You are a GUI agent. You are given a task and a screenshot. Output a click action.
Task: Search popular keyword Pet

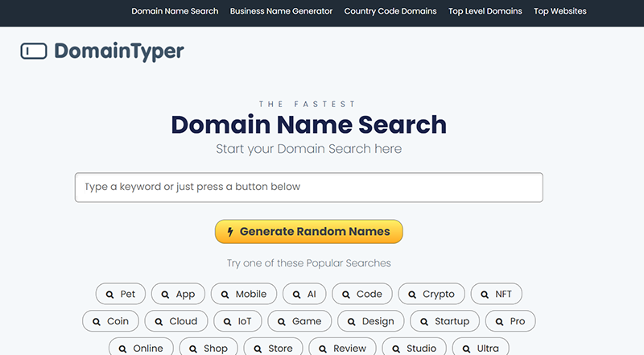[x=120, y=294]
